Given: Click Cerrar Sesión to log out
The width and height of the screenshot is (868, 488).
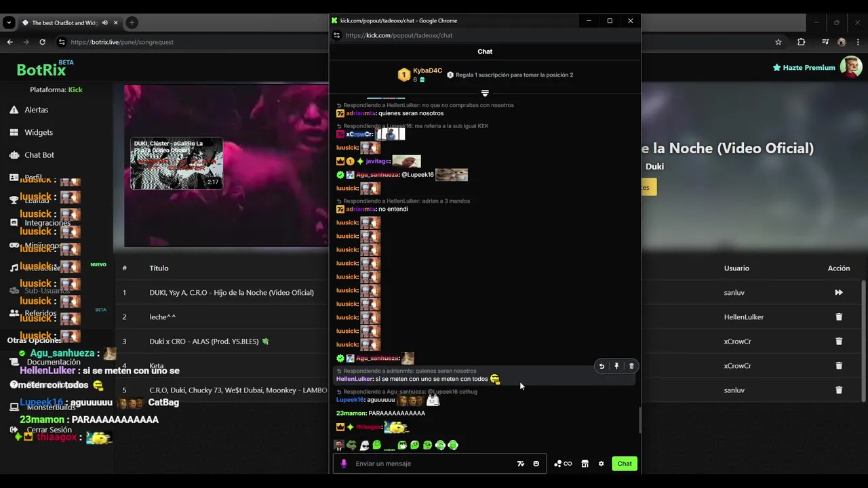Looking at the screenshot, I should pyautogui.click(x=49, y=430).
